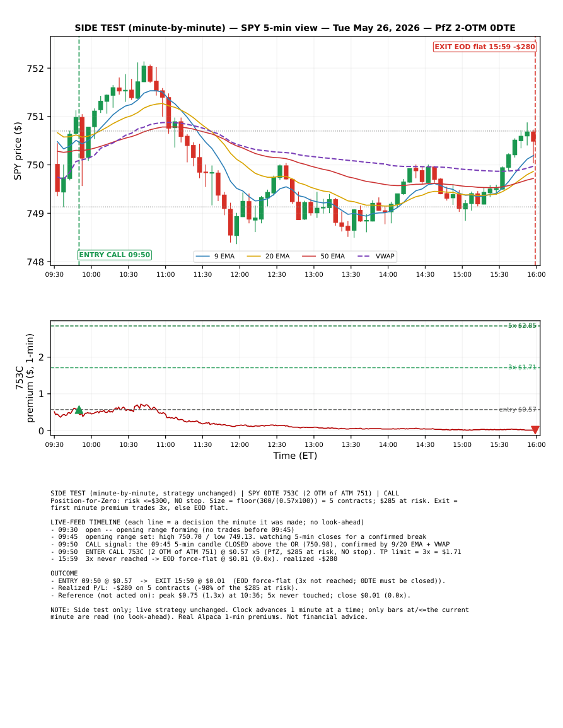563x728 pixels.
Task: Click the 'ENTRY CALL 09:50' label box
Action: point(115,255)
